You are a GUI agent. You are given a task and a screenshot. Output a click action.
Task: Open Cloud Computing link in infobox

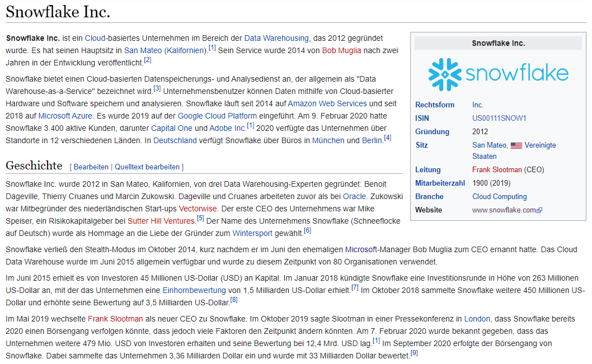click(x=500, y=197)
